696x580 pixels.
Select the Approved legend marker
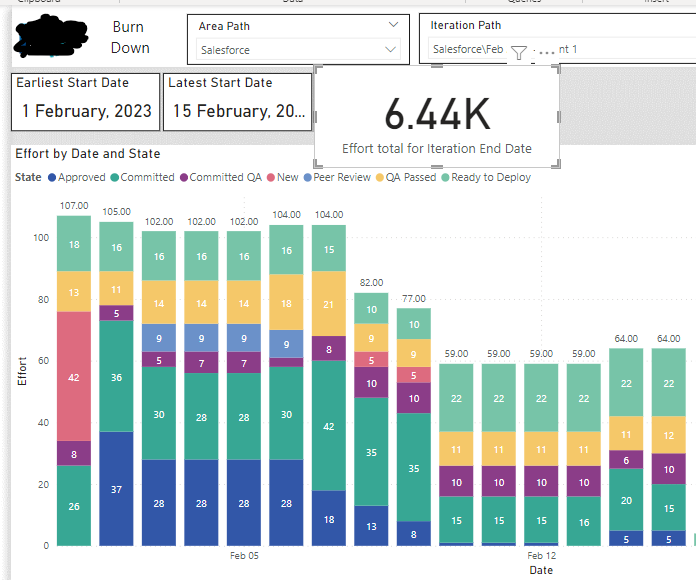click(51, 178)
